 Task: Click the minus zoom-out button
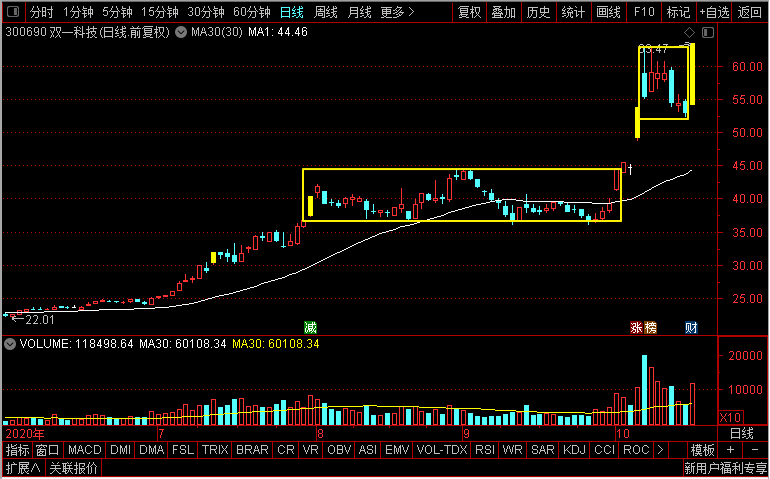[755, 450]
